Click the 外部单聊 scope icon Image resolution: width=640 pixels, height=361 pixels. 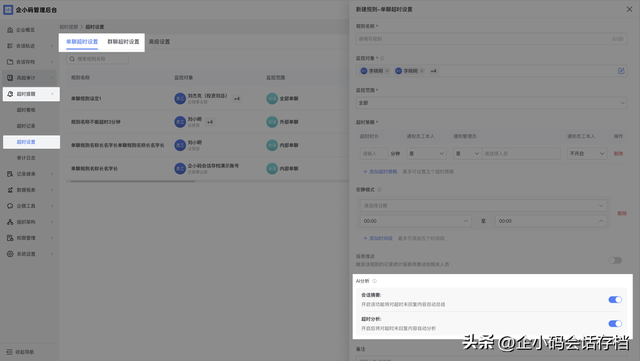[x=272, y=122]
